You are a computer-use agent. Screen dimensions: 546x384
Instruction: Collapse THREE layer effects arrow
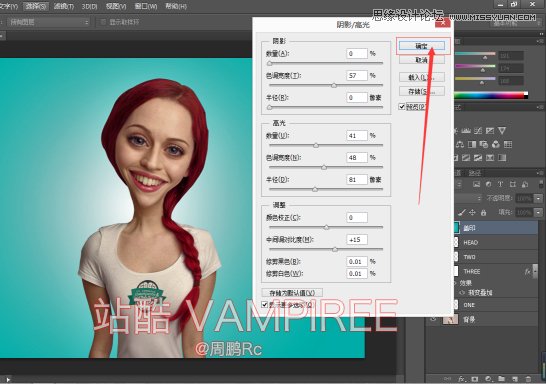pos(535,271)
